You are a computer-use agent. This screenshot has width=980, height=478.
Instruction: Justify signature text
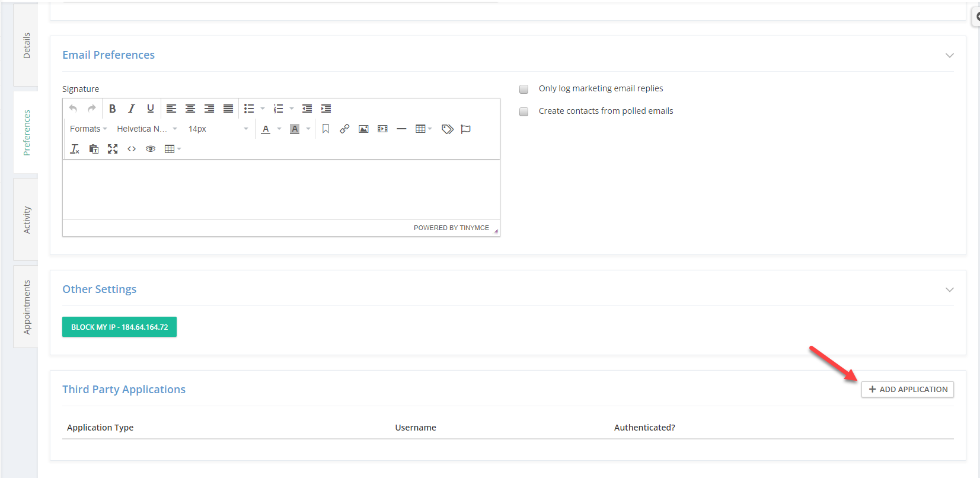pos(228,109)
